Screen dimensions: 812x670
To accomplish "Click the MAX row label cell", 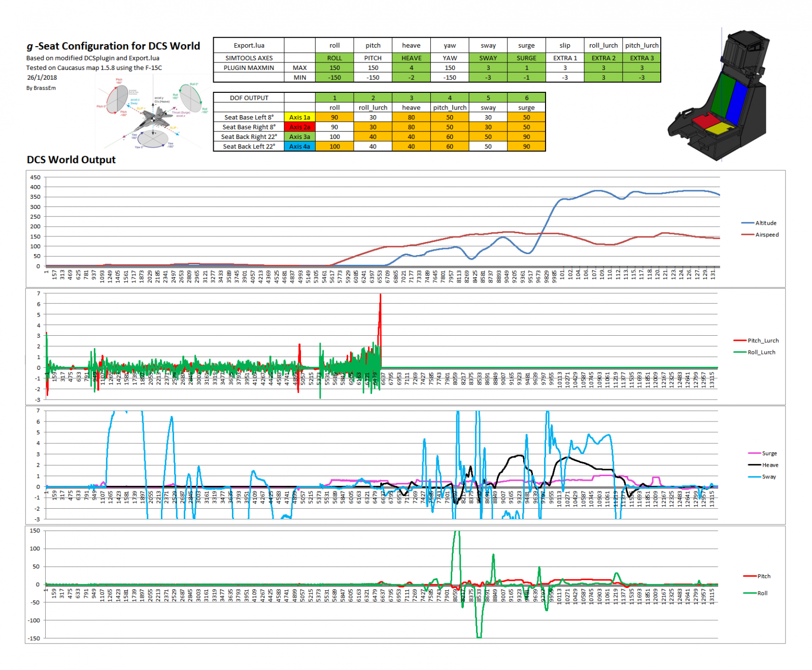I will (x=300, y=67).
